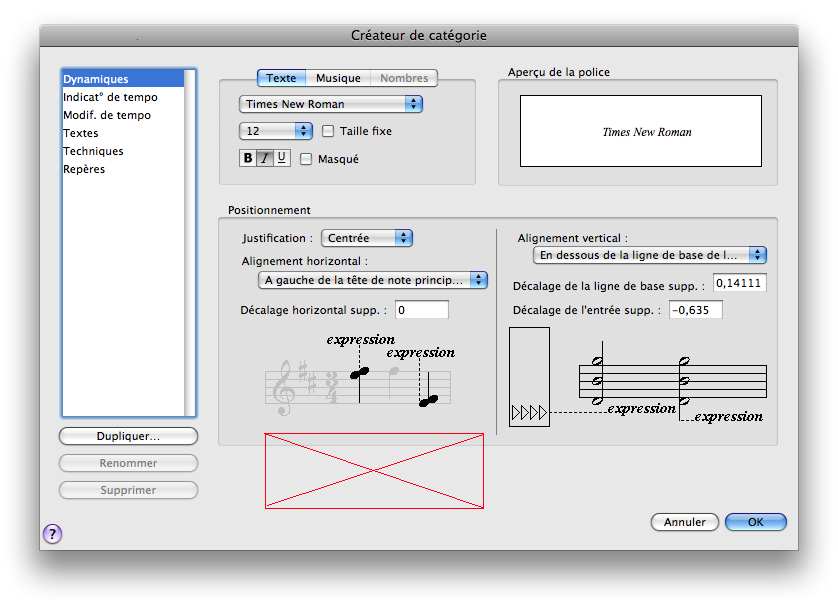Open the Alignement vertical dropdown

pyautogui.click(x=649, y=255)
